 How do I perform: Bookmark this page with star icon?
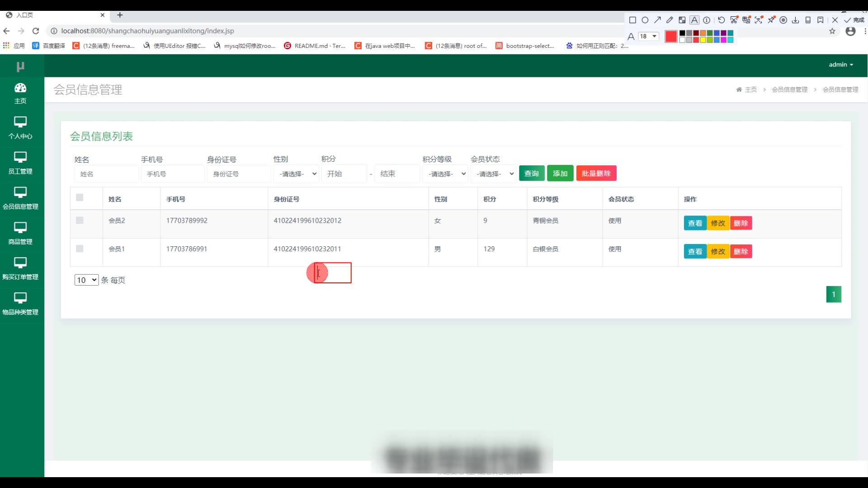tap(832, 31)
